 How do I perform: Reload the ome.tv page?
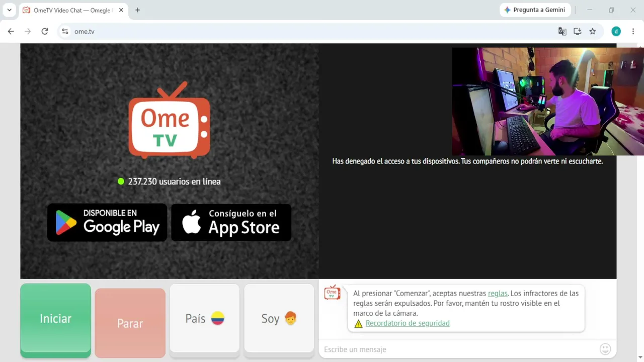click(x=45, y=31)
